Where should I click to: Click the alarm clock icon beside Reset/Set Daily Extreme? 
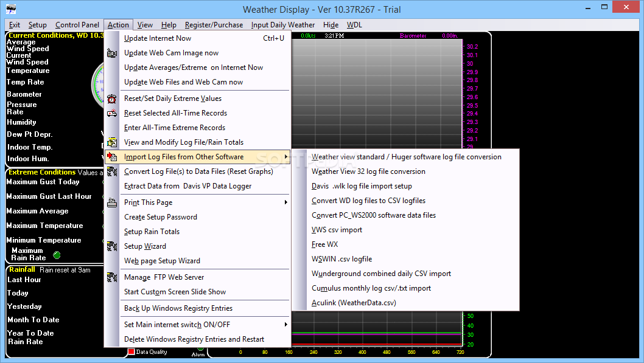click(x=112, y=99)
